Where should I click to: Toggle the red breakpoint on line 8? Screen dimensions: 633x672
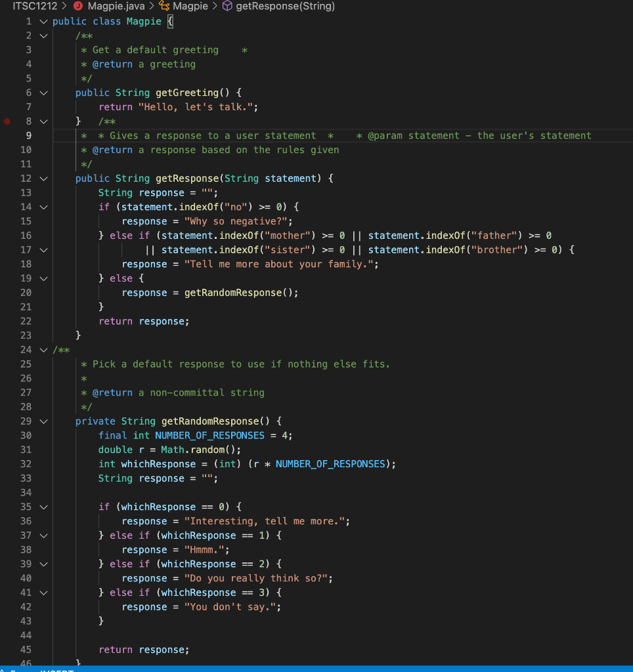[7, 121]
